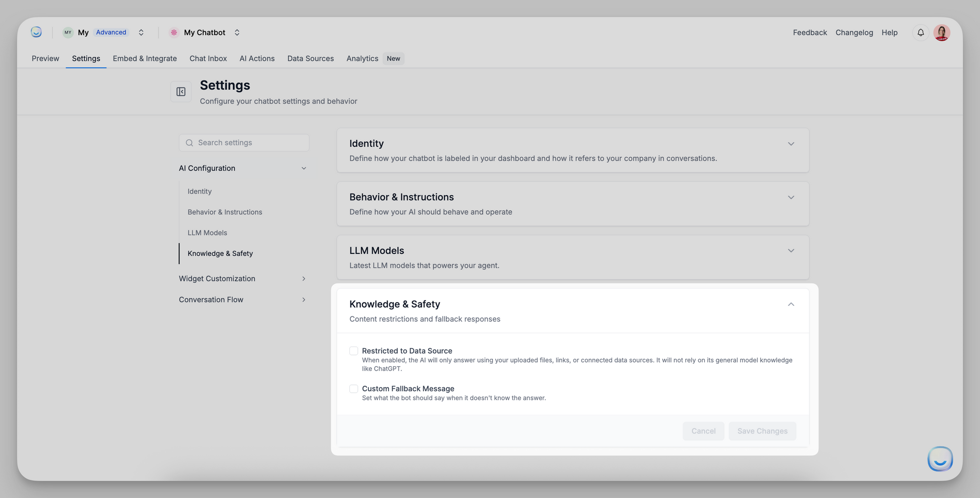
Task: Open the AI Actions tab
Action: pos(257,58)
